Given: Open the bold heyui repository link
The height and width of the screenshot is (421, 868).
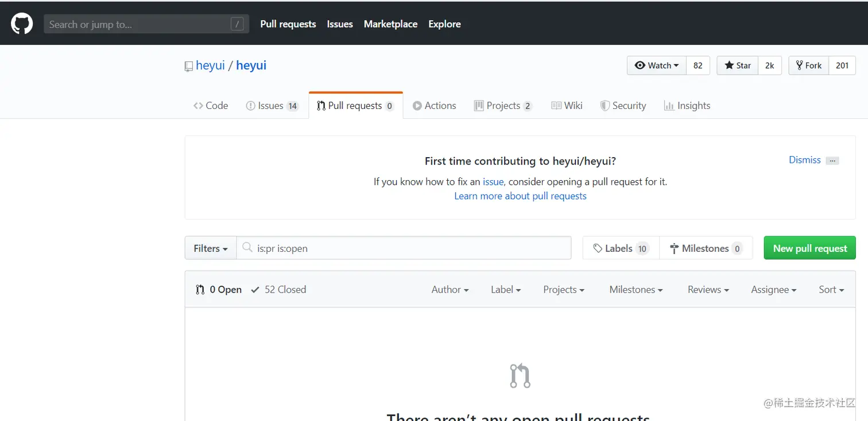Looking at the screenshot, I should 251,65.
